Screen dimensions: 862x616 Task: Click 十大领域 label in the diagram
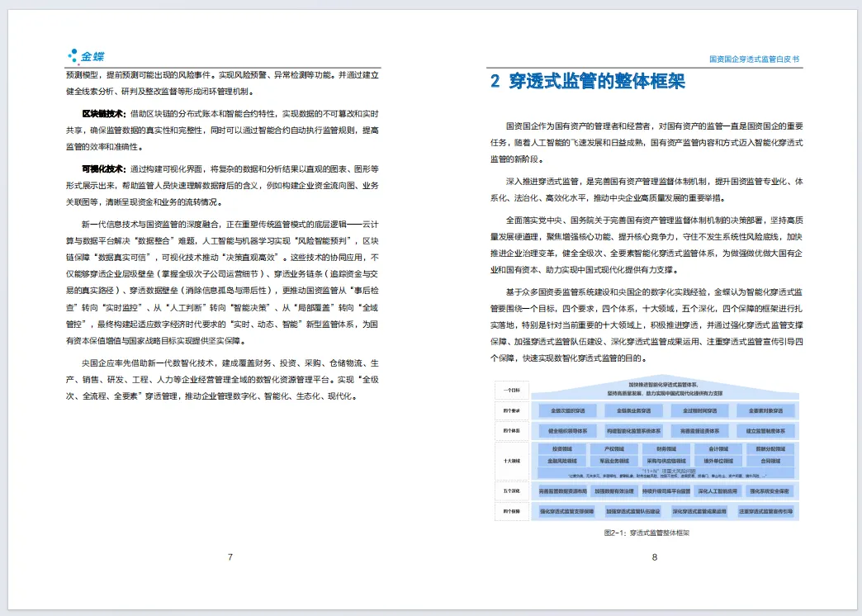point(512,461)
